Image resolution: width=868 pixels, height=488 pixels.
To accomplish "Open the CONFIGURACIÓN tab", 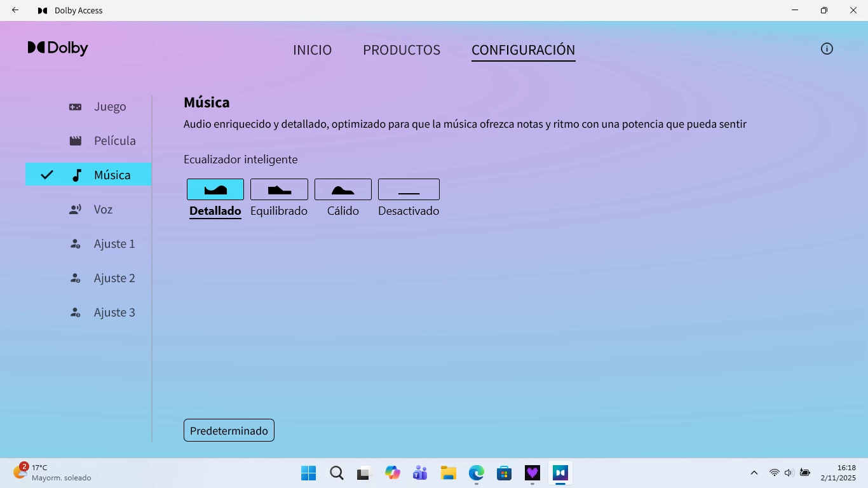I will click(x=524, y=50).
